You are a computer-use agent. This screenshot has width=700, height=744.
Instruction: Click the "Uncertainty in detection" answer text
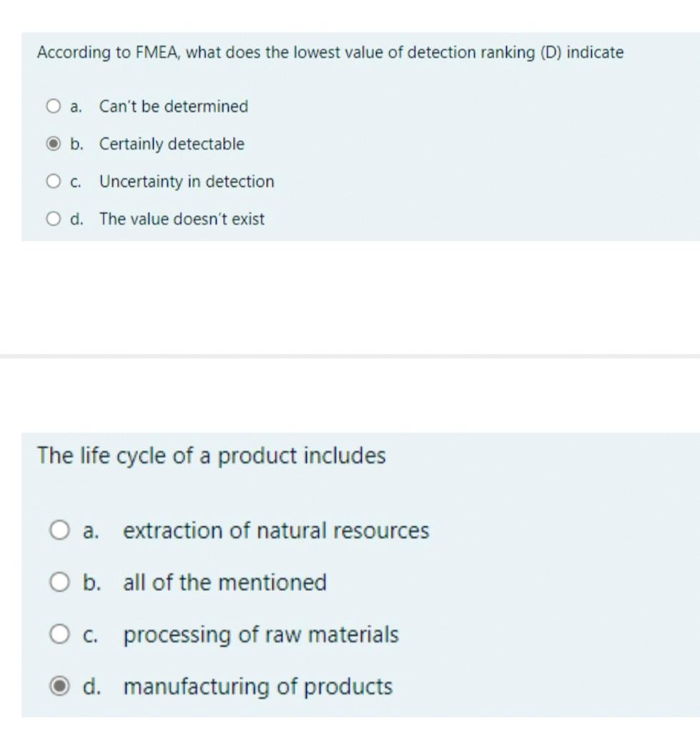point(187,182)
